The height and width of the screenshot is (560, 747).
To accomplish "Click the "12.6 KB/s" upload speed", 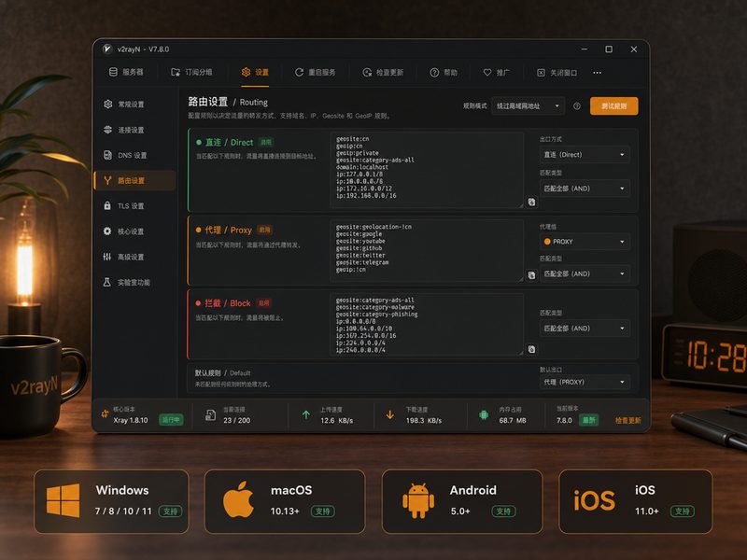I will 337,421.
